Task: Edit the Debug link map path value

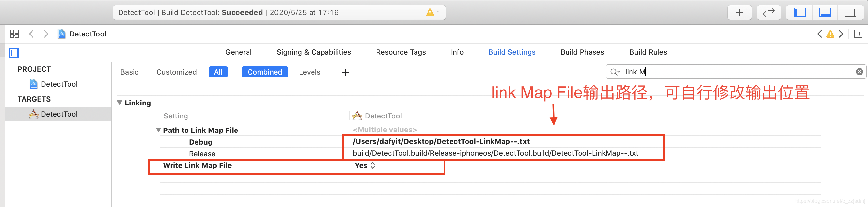Action: (x=441, y=142)
